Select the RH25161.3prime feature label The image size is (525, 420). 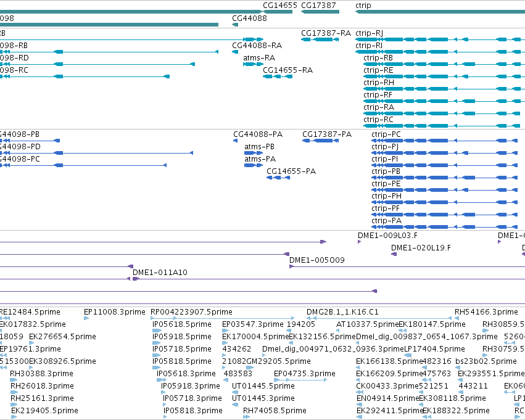point(42,399)
